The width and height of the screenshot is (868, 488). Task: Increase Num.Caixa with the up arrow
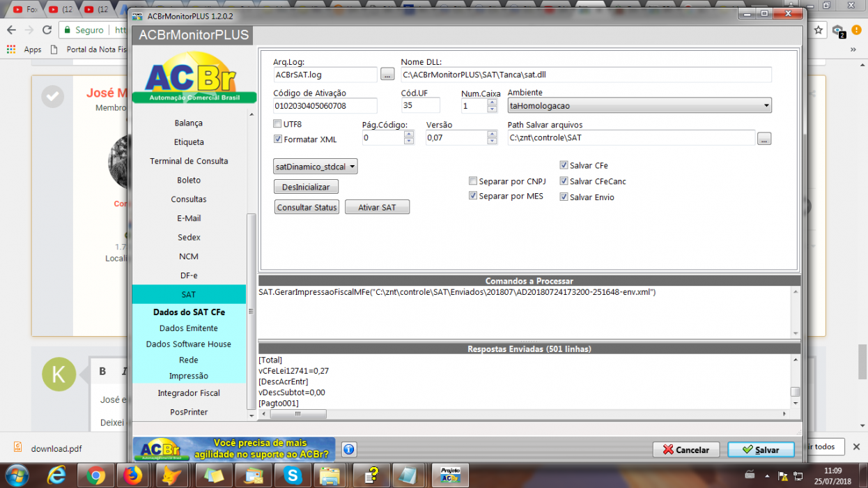pos(492,102)
